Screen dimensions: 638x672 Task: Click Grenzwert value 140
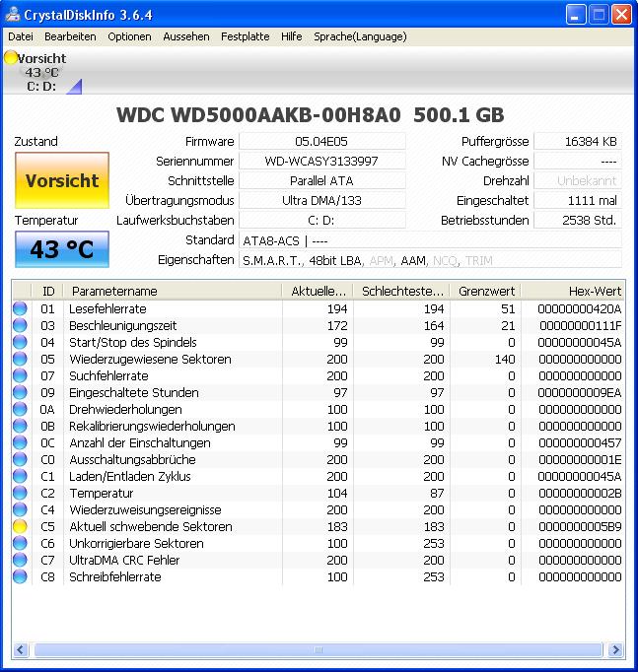coord(505,359)
